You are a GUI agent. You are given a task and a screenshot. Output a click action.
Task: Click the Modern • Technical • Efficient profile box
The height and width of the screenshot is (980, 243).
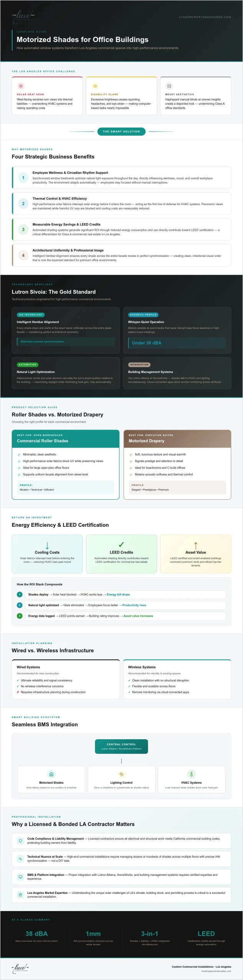(66, 487)
